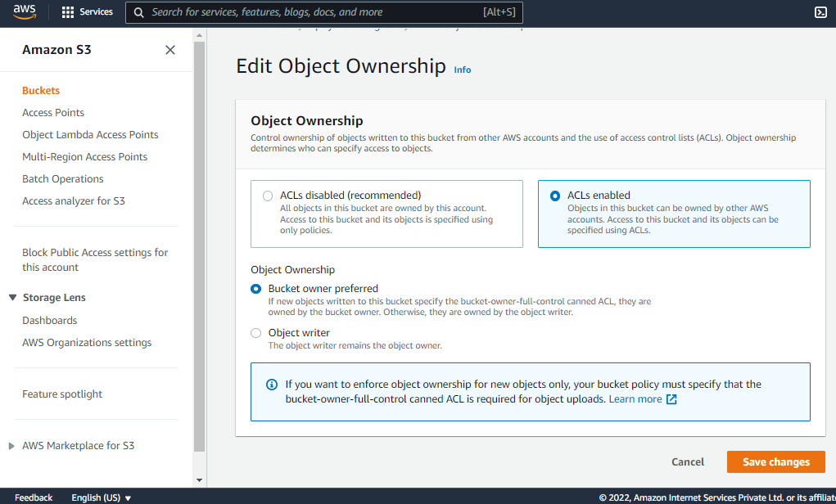Expand AWS Marketplace for S3 section
Viewport: 836px width, 504px height.
(x=11, y=446)
